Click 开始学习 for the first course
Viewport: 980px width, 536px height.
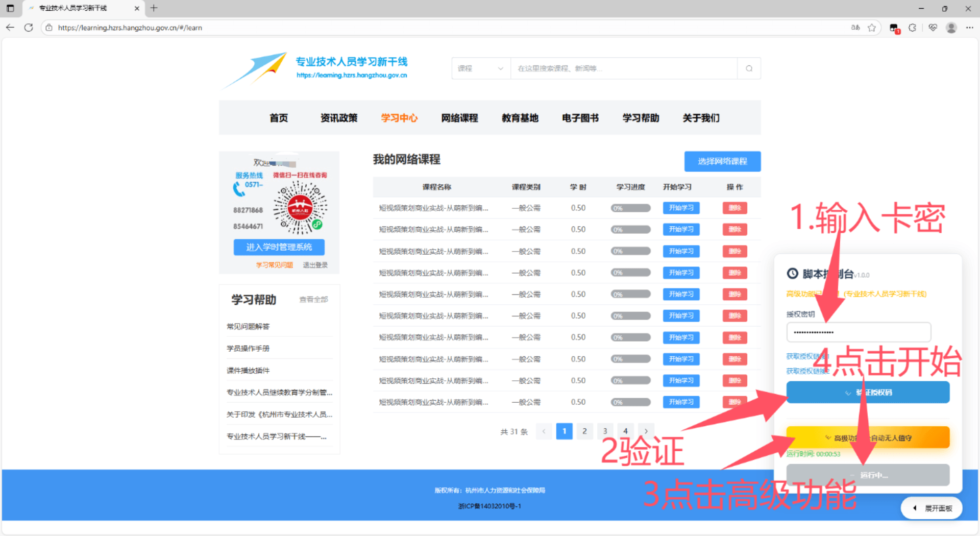(x=681, y=208)
